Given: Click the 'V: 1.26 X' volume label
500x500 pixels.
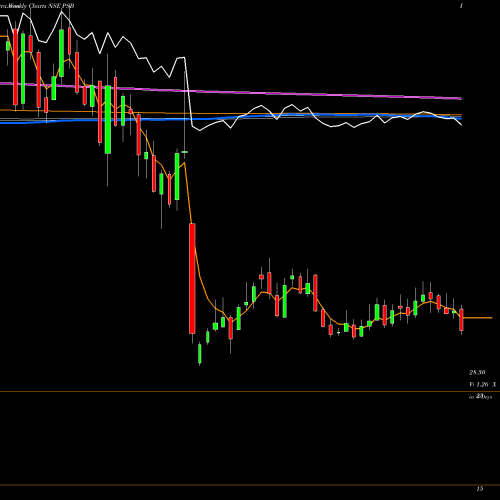Looking at the screenshot, I should [483, 384].
